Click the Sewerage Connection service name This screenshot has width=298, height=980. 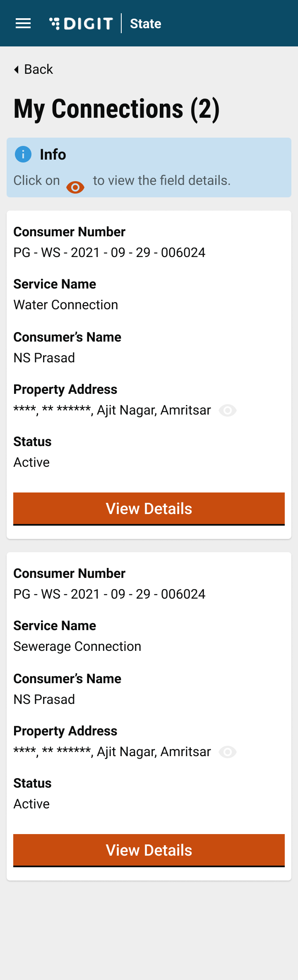(x=77, y=646)
